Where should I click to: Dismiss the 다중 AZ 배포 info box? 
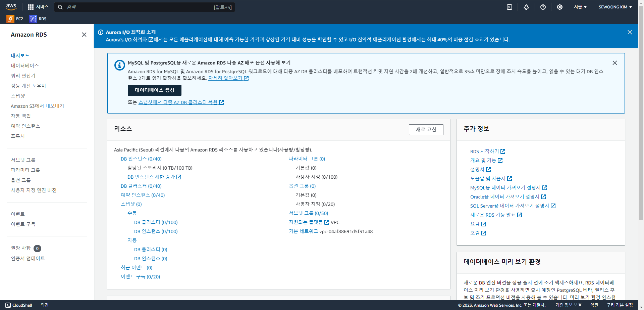[x=614, y=63]
